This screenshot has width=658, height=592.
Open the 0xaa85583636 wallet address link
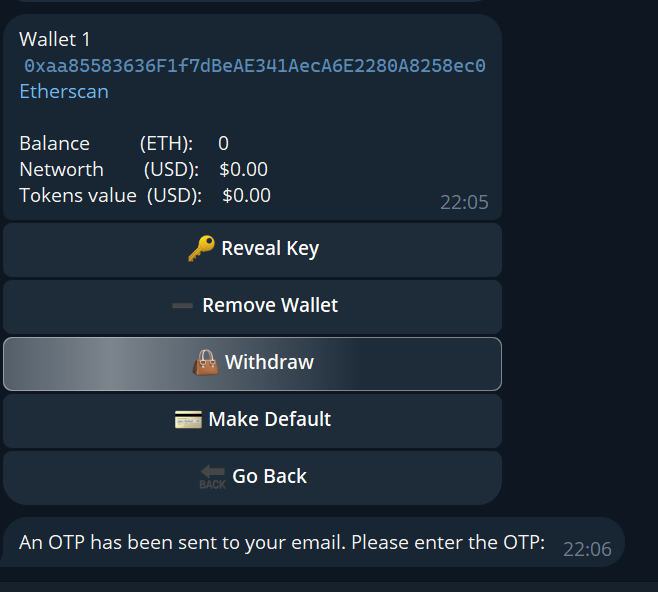pyautogui.click(x=255, y=66)
